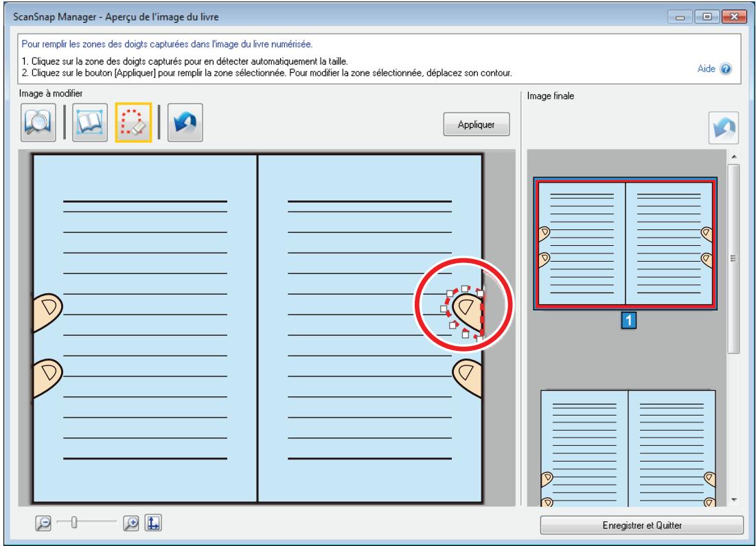Image resolution: width=756 pixels, height=546 pixels.
Task: Click the scroll up arrow in thumbnail list
Action: 734,157
